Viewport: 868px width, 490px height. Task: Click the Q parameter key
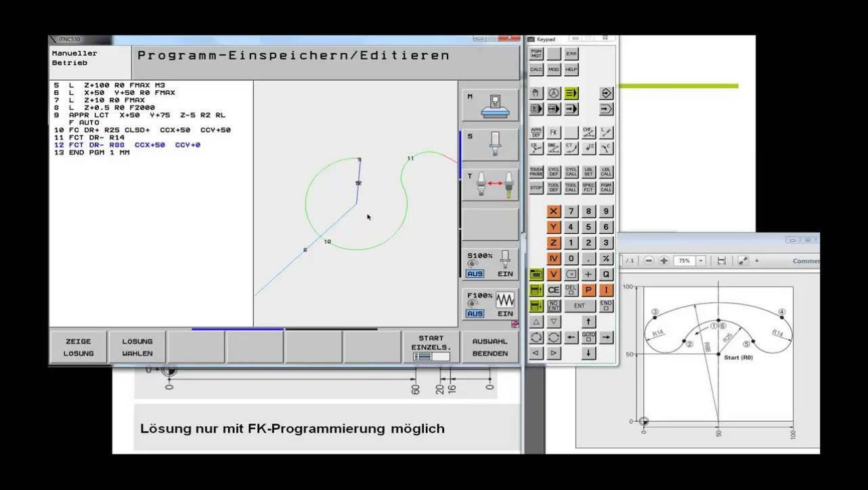click(606, 274)
